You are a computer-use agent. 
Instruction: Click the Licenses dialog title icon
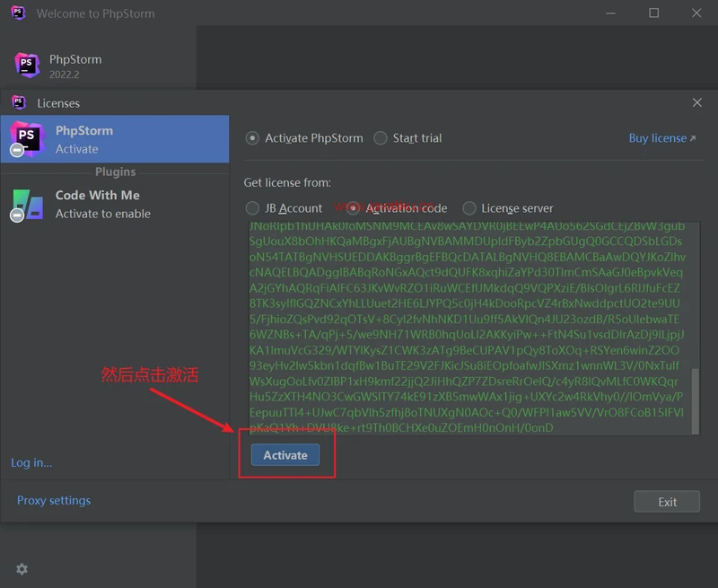[x=19, y=103]
